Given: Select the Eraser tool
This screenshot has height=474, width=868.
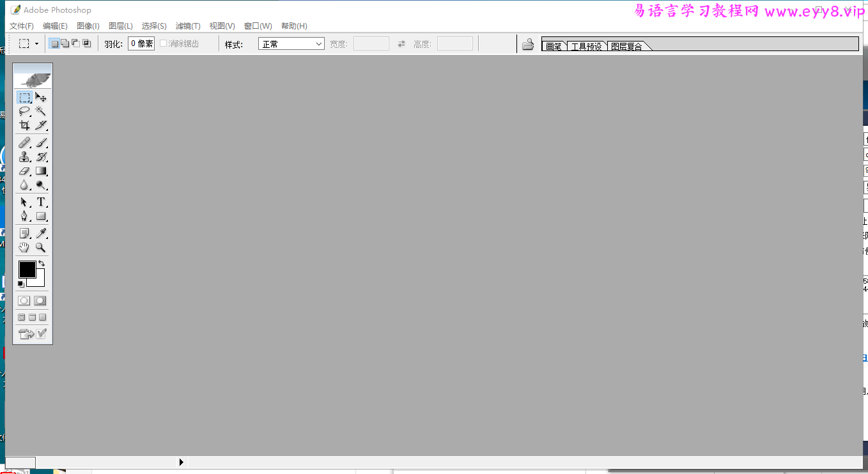Looking at the screenshot, I should (24, 171).
